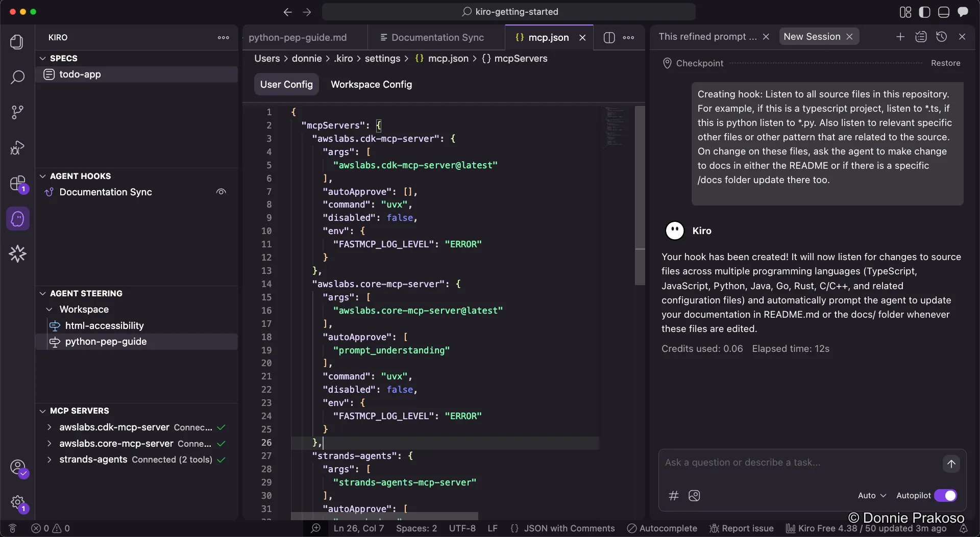Image resolution: width=980 pixels, height=537 pixels.
Task: Start a new chat session with plus icon
Action: 900,37
